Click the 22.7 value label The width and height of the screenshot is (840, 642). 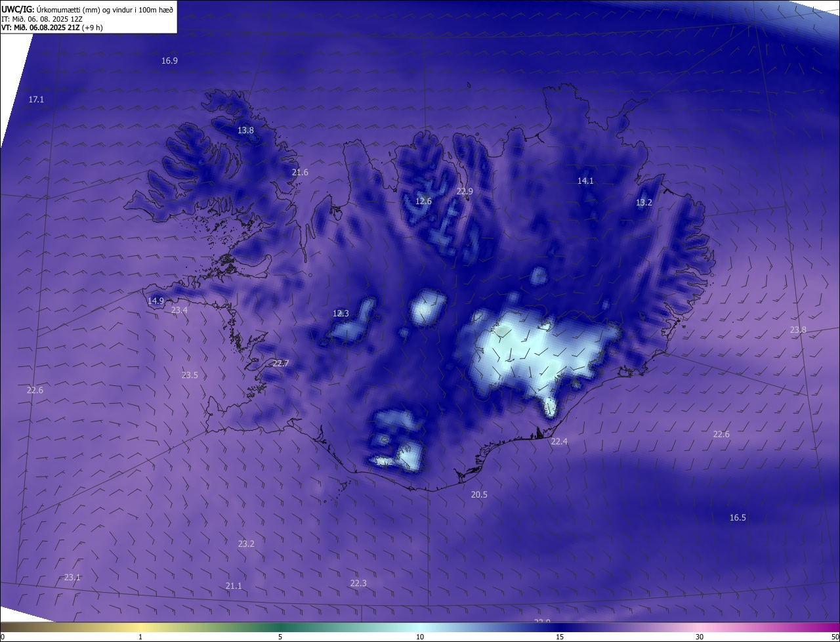pos(280,363)
